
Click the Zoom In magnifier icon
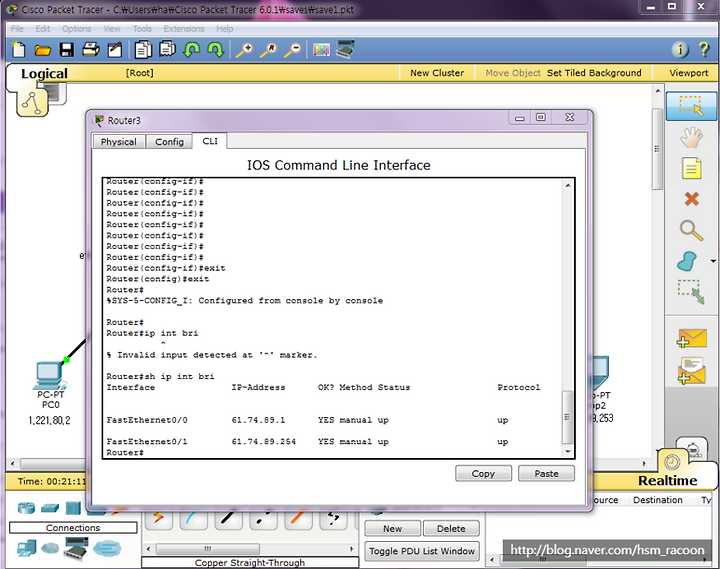pyautogui.click(x=244, y=50)
